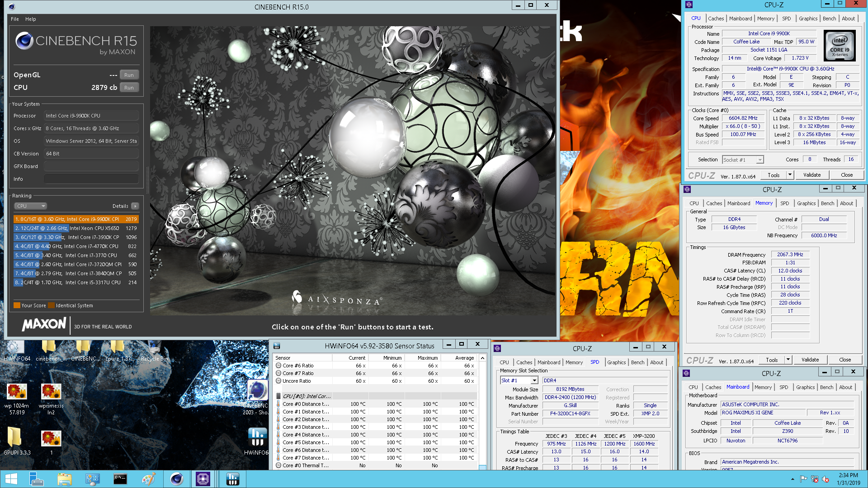Switch to Caches tab in CPU-Z CPU window
The height and width of the screenshot is (488, 868).
[716, 19]
